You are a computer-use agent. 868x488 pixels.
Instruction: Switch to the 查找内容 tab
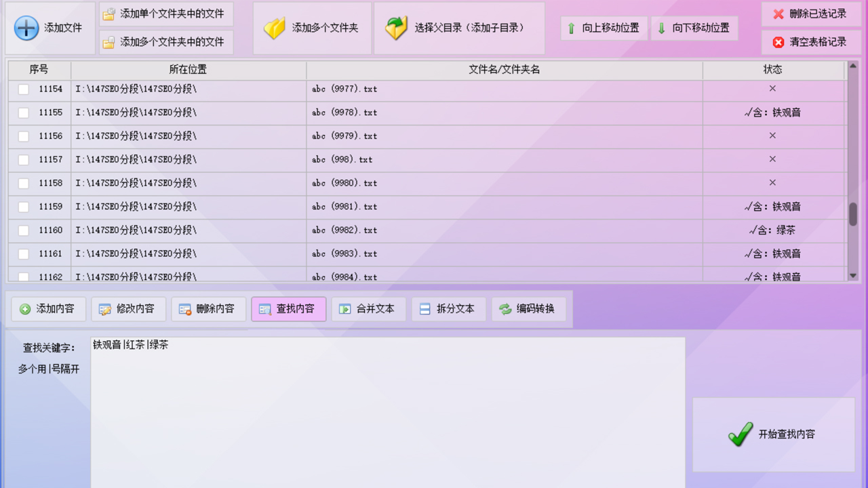288,309
